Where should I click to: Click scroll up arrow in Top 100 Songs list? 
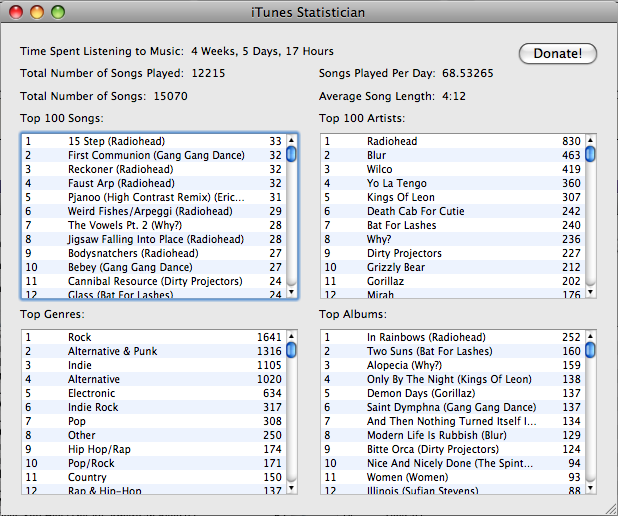click(291, 140)
